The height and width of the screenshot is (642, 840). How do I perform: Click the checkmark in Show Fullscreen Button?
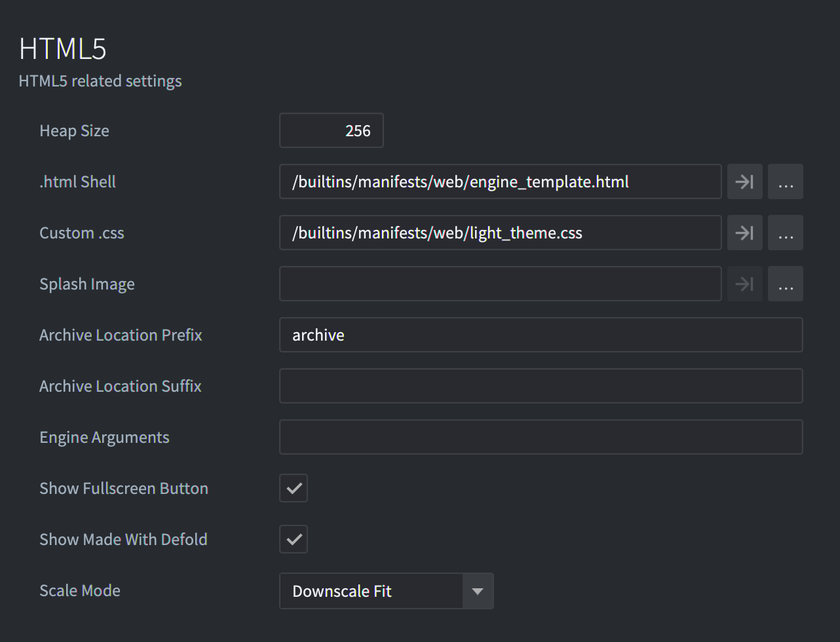[293, 488]
